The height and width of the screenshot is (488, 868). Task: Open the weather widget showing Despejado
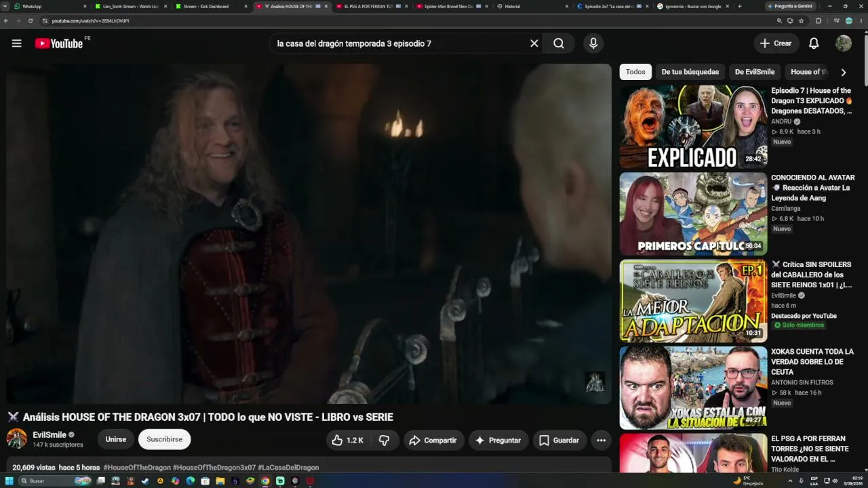tap(748, 481)
